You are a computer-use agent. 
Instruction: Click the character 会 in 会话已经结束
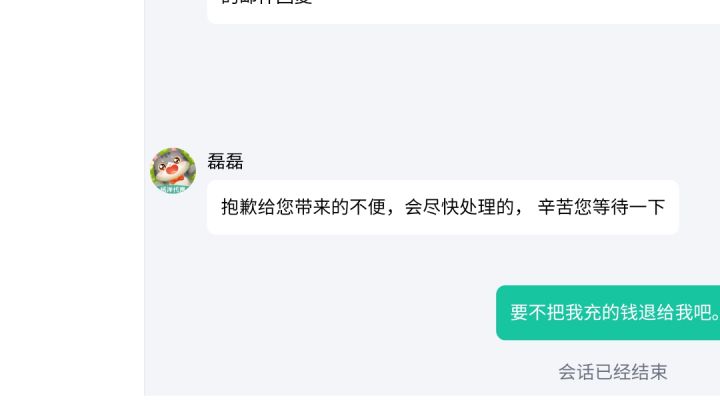[567, 372]
